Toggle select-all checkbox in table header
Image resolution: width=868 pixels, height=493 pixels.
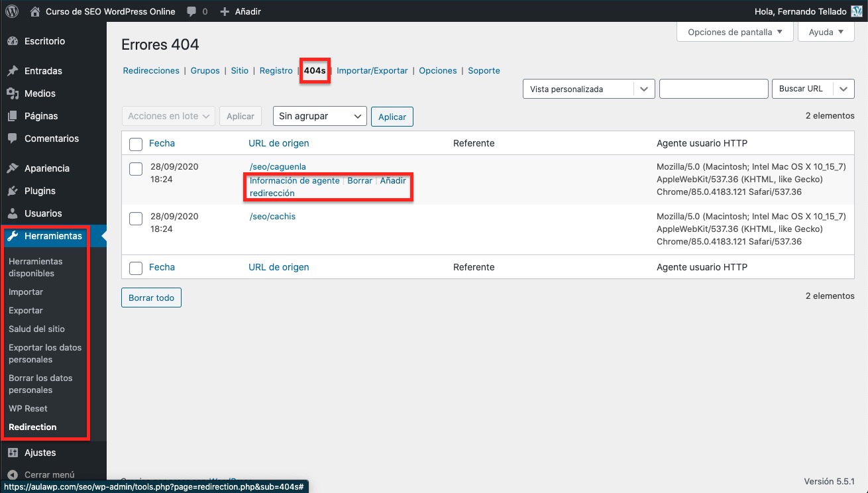(136, 144)
